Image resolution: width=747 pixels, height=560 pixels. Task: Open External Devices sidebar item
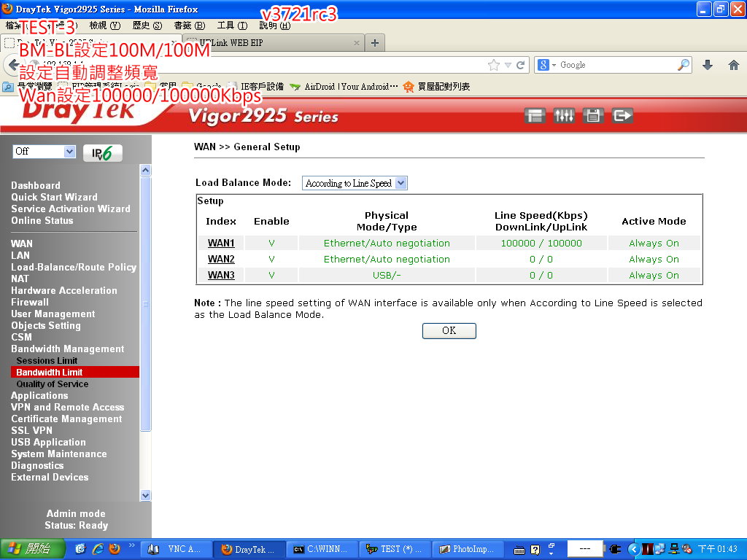click(50, 478)
